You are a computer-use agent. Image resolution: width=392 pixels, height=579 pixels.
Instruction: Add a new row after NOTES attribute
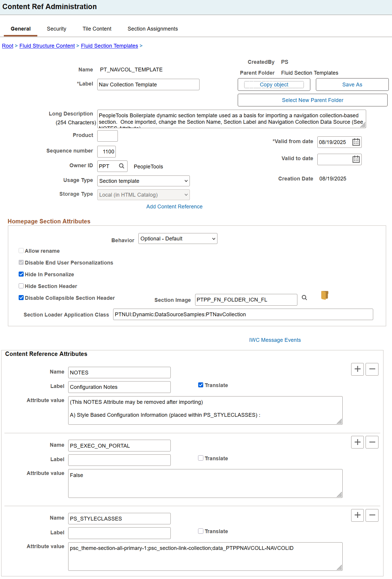point(357,369)
